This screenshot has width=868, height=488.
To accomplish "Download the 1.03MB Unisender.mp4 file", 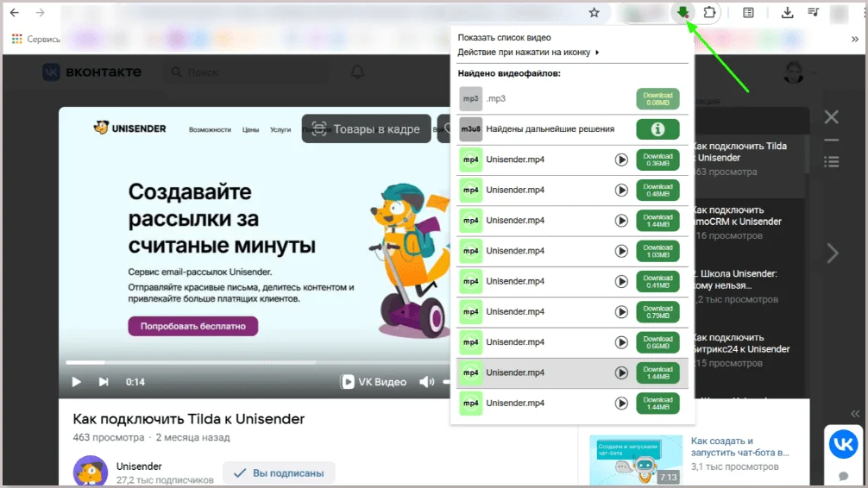I will click(657, 251).
